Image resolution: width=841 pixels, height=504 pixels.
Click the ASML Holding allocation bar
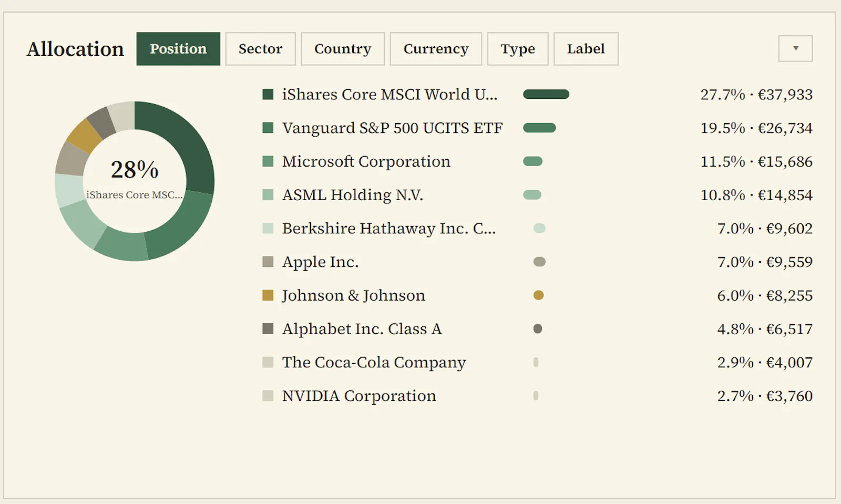tap(532, 195)
